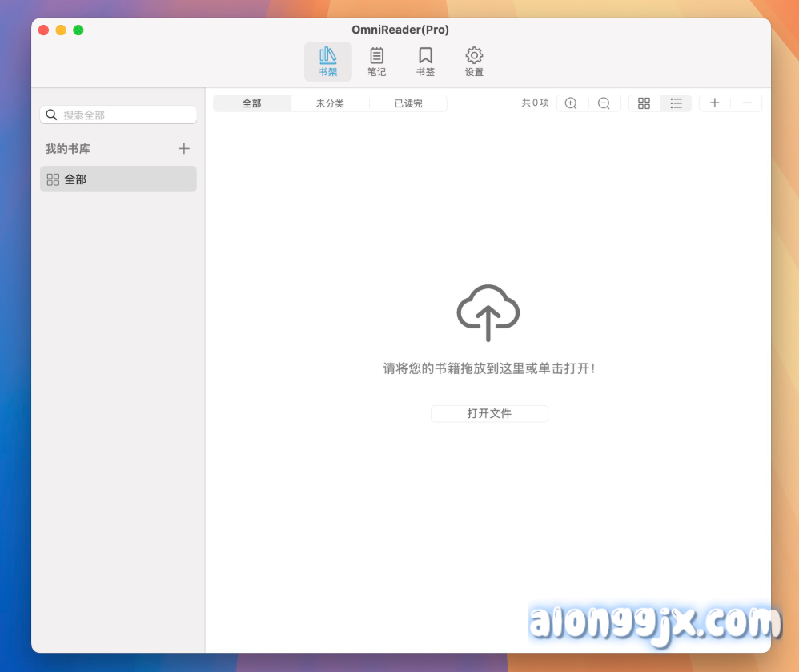Switch to list view layout

pyautogui.click(x=676, y=103)
